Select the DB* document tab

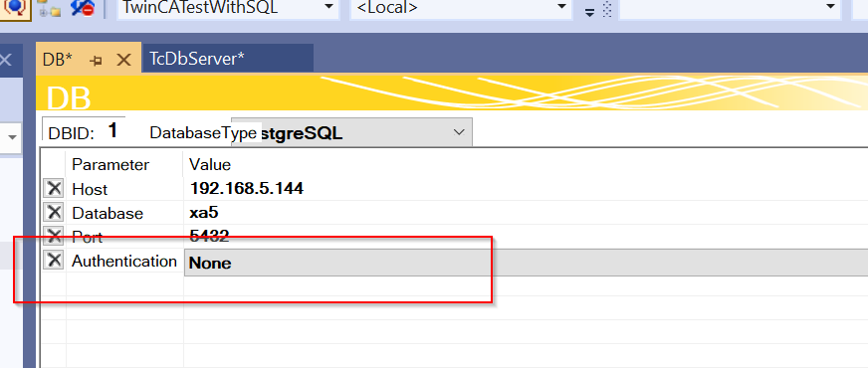click(x=58, y=60)
